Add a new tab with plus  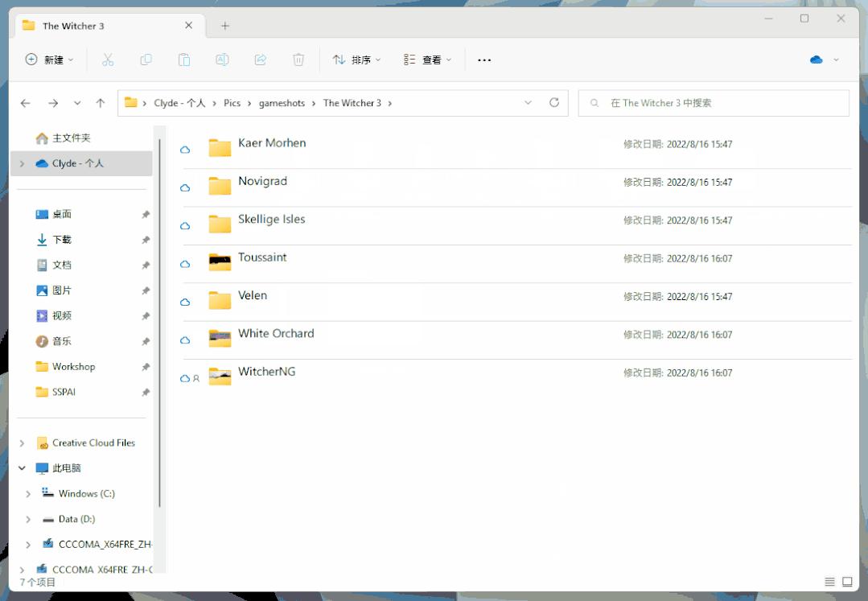224,26
